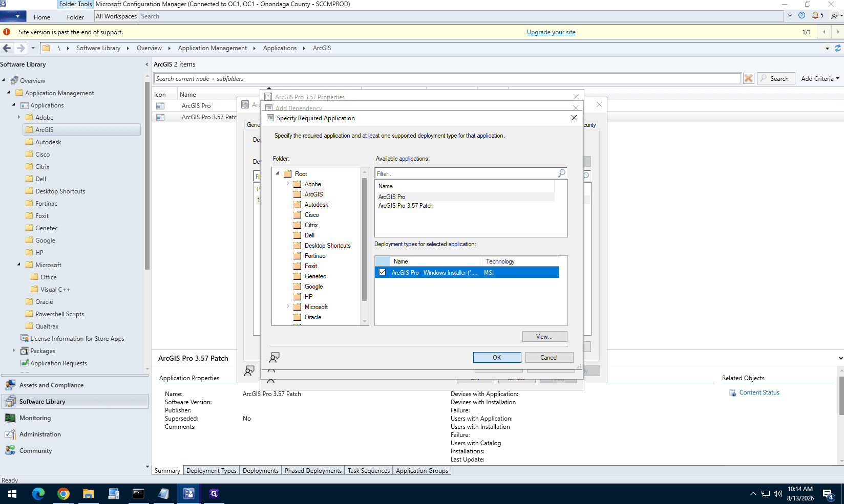The height and width of the screenshot is (504, 844).
Task: Clear search with the X icon
Action: tap(749, 78)
